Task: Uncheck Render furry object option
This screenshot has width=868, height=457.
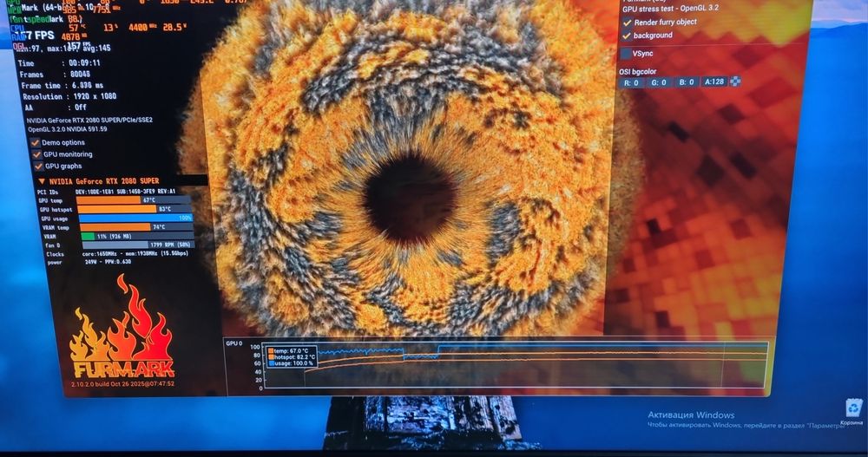Action: point(628,23)
